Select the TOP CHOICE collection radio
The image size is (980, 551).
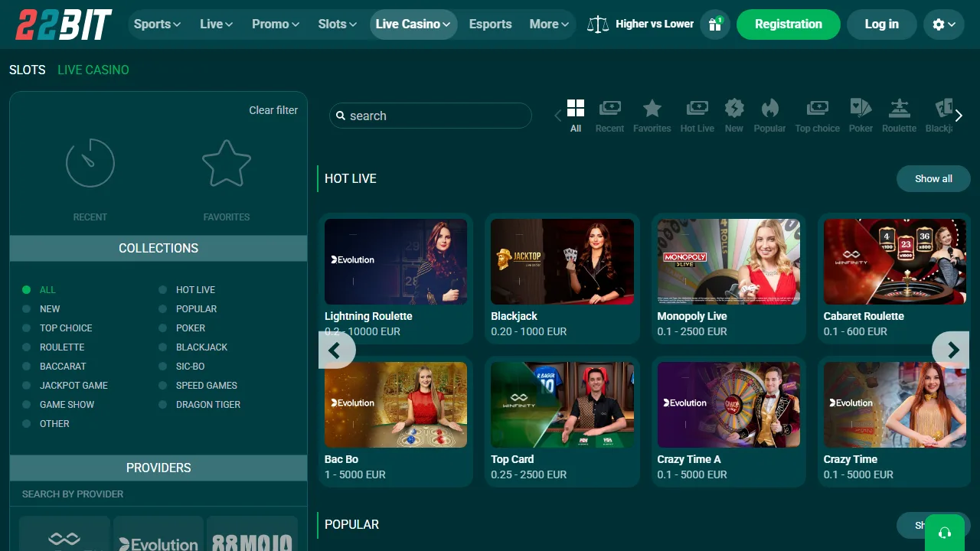26,328
